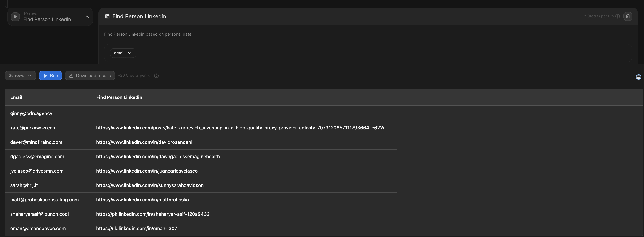Click the eman-i307 LinkedIn URL
The image size is (644, 237).
coord(136,229)
